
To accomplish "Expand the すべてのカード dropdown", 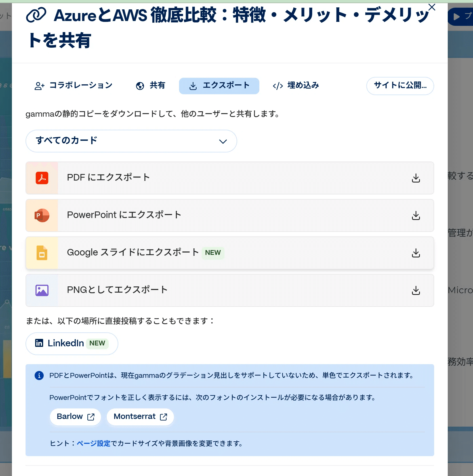I will pyautogui.click(x=131, y=141).
